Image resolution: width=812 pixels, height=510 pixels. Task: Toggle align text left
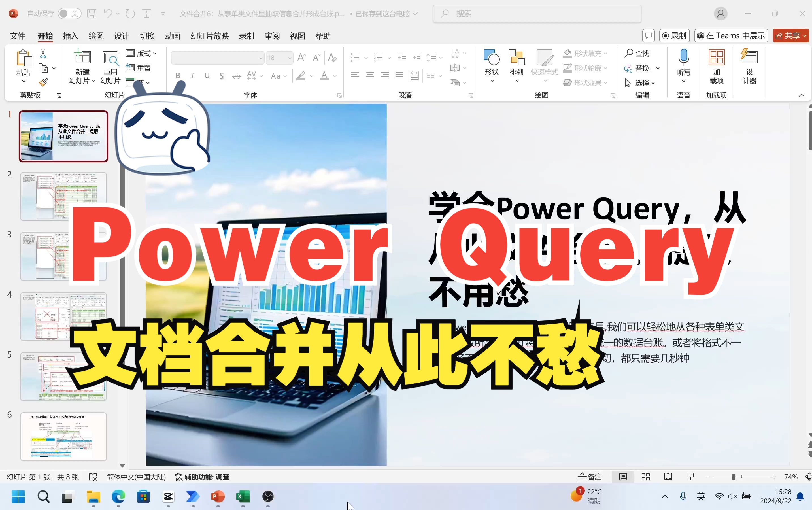[355, 76]
